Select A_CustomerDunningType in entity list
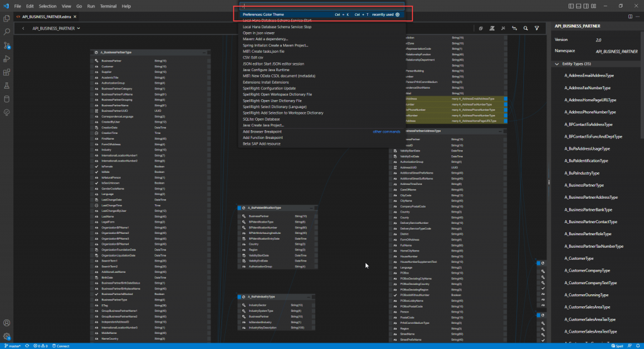The height and width of the screenshot is (349, 644). coord(586,295)
